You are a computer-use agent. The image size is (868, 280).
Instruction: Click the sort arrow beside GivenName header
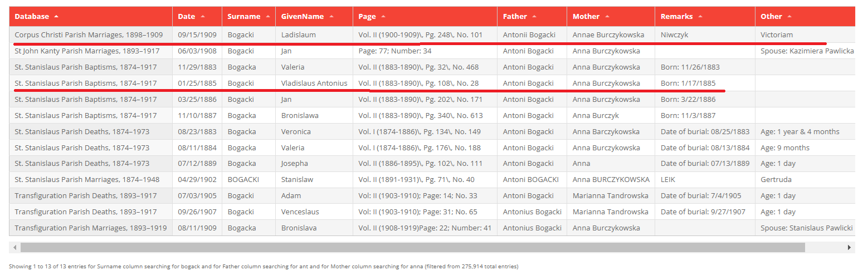[332, 17]
